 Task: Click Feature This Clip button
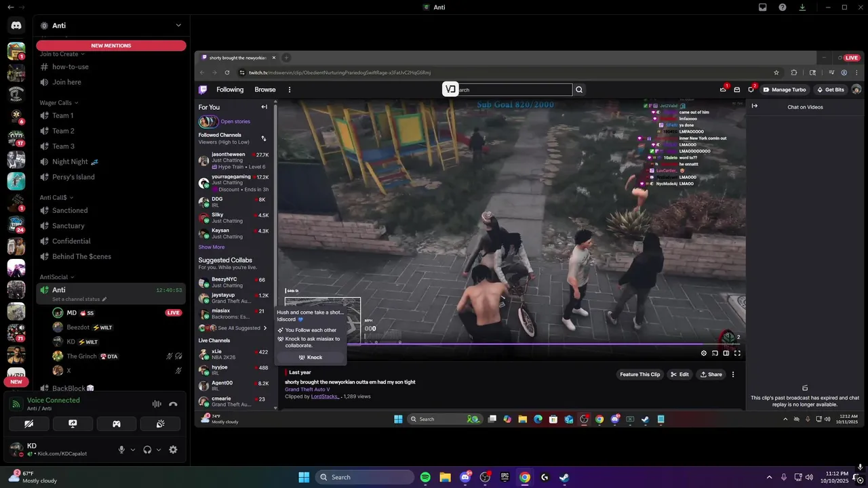pyautogui.click(x=639, y=374)
